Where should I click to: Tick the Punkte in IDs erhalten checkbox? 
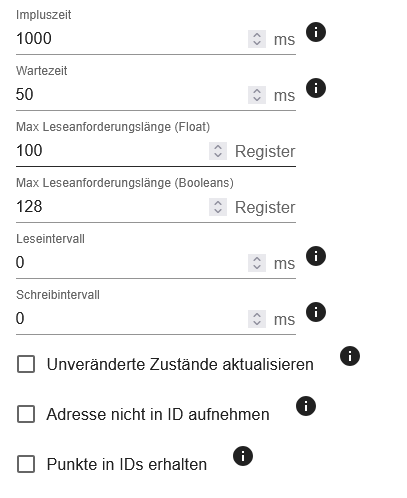click(x=26, y=464)
